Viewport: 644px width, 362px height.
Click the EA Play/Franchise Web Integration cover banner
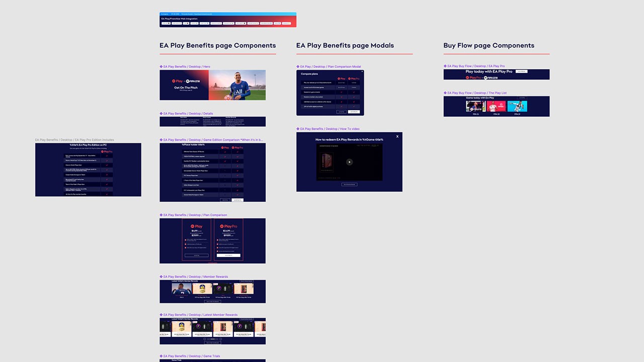tap(228, 20)
